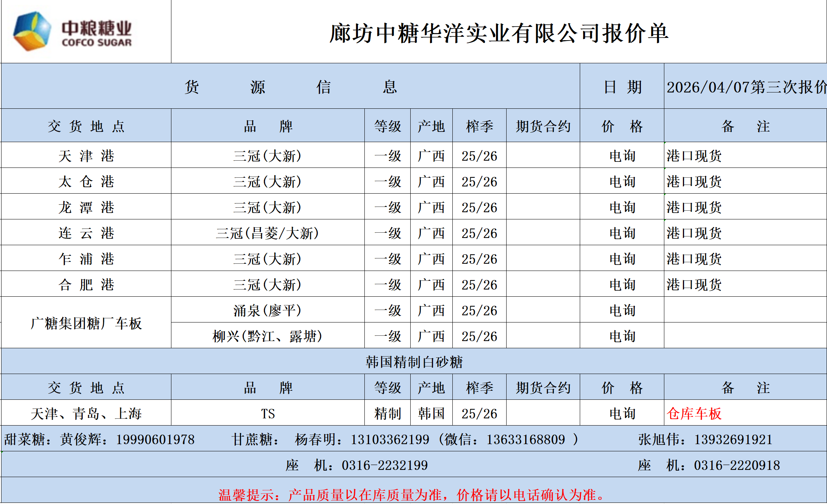Click the 天津港 delivery location cell
The width and height of the screenshot is (827, 504).
point(86,156)
